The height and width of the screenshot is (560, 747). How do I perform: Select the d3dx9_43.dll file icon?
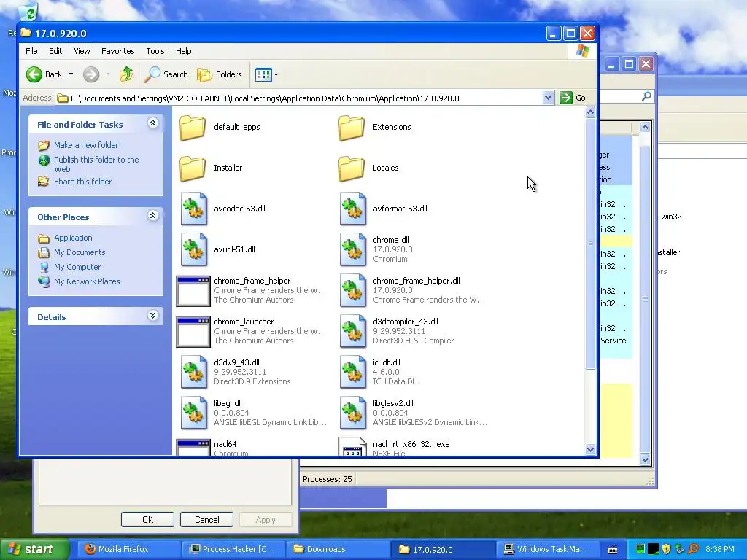(193, 373)
